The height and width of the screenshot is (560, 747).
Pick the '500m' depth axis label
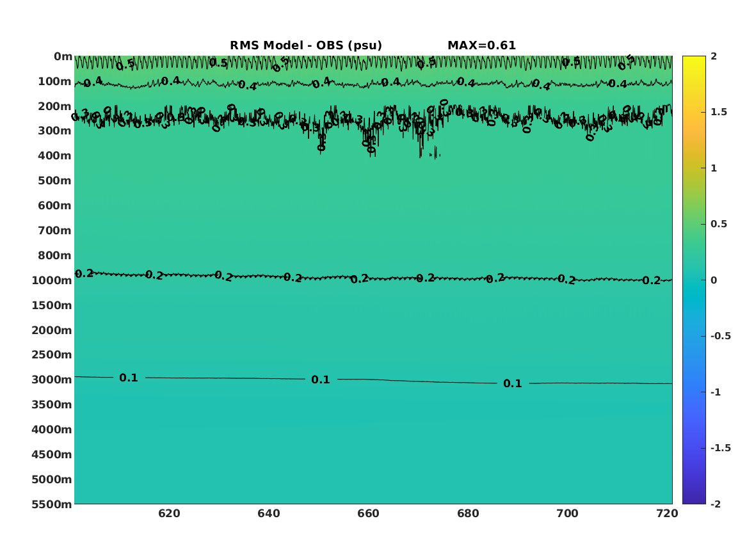55,181
